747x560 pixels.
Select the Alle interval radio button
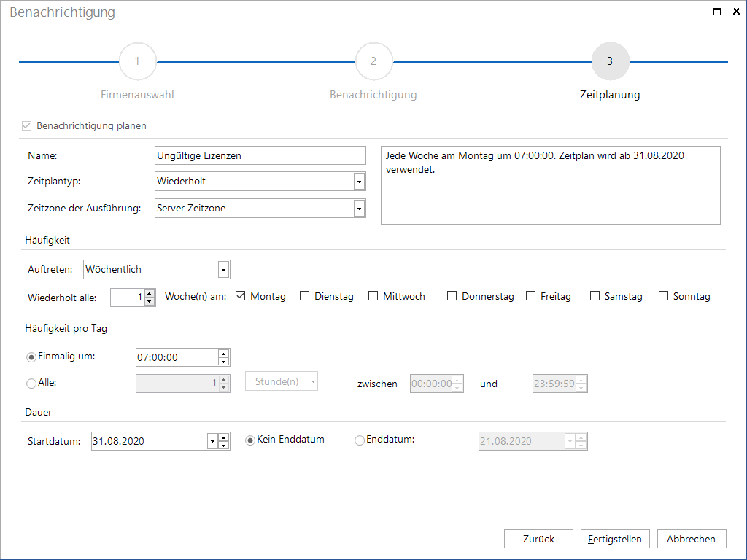[x=31, y=384]
